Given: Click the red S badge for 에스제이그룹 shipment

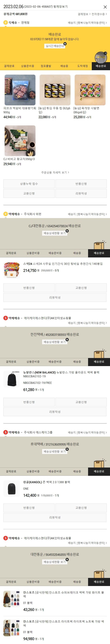Looking at the screenshot, I should pyautogui.click(x=6, y=432).
